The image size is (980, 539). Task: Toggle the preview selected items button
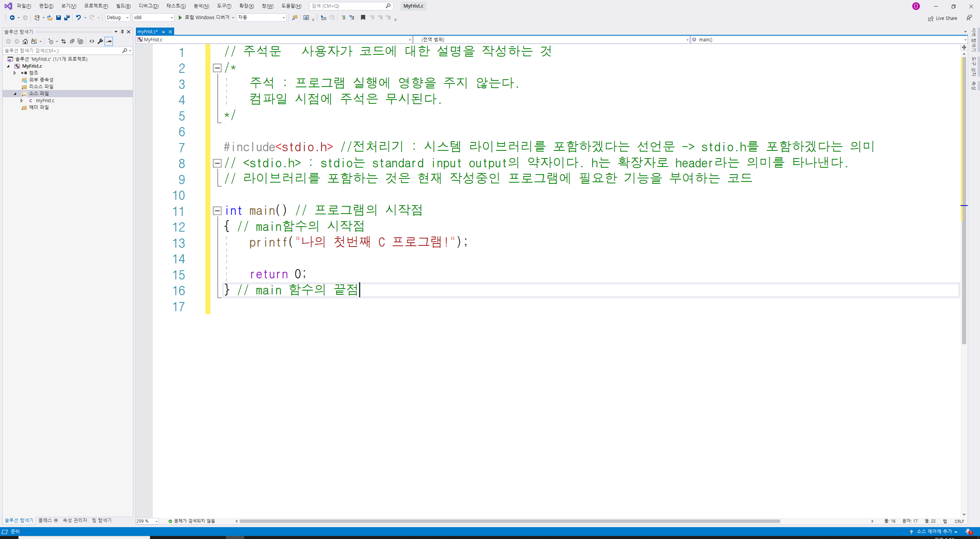(109, 41)
